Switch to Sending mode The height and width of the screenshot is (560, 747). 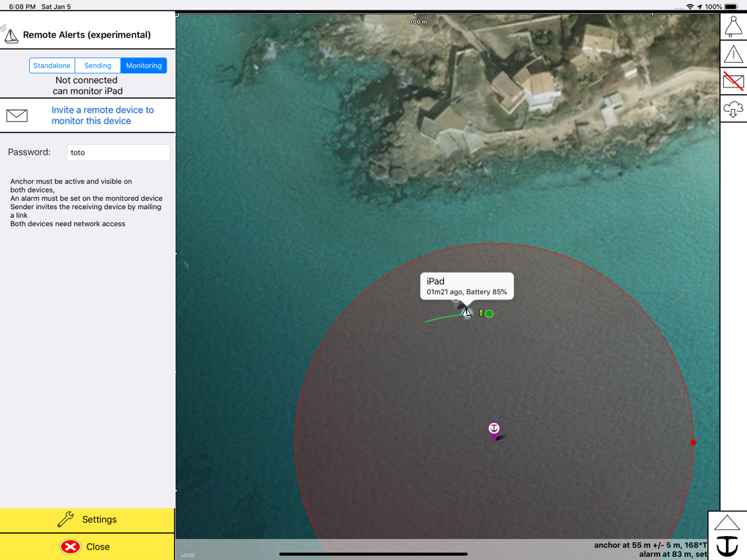98,66
